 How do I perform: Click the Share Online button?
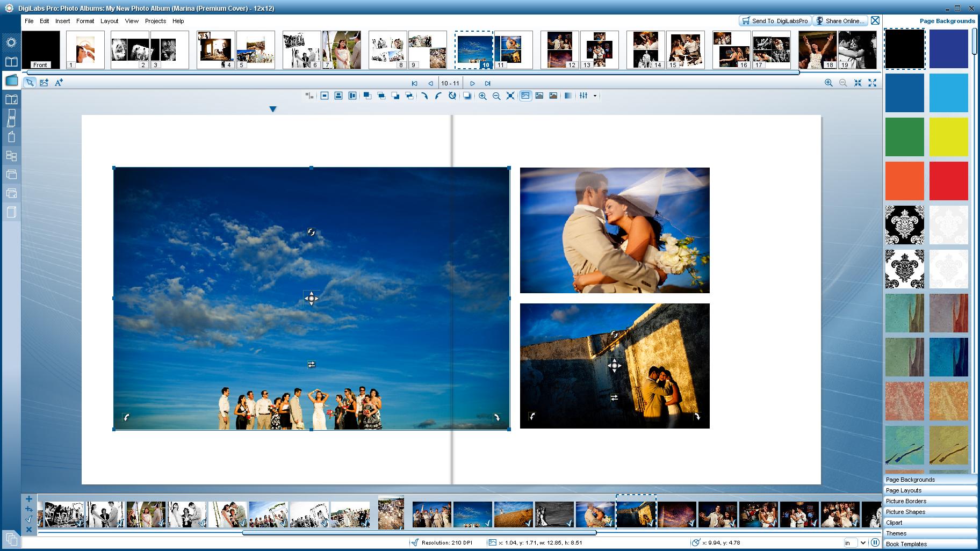(x=840, y=20)
